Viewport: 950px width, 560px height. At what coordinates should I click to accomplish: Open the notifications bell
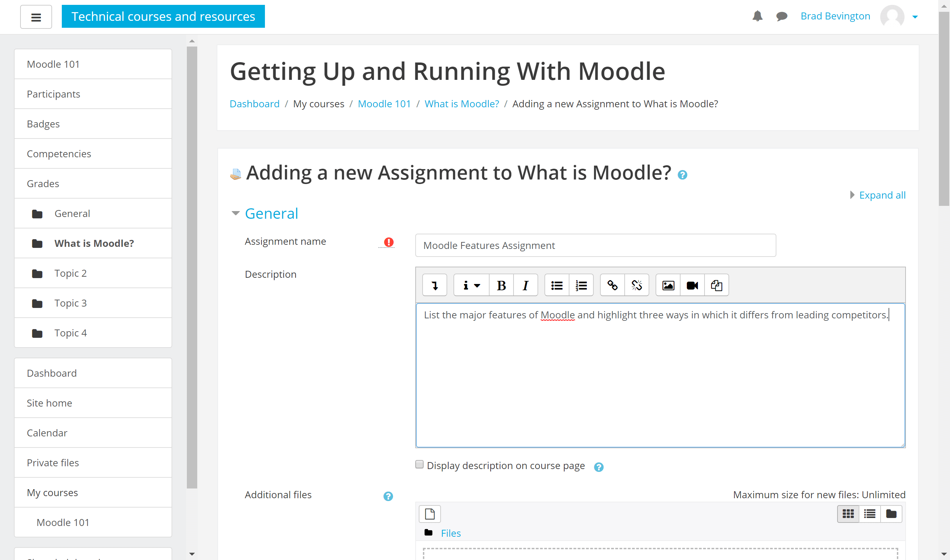tap(757, 16)
